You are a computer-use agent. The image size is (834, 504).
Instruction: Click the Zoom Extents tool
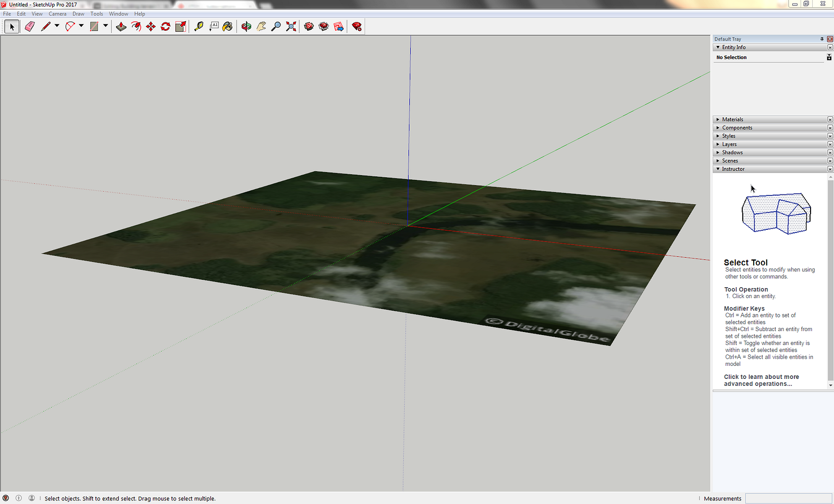point(291,27)
